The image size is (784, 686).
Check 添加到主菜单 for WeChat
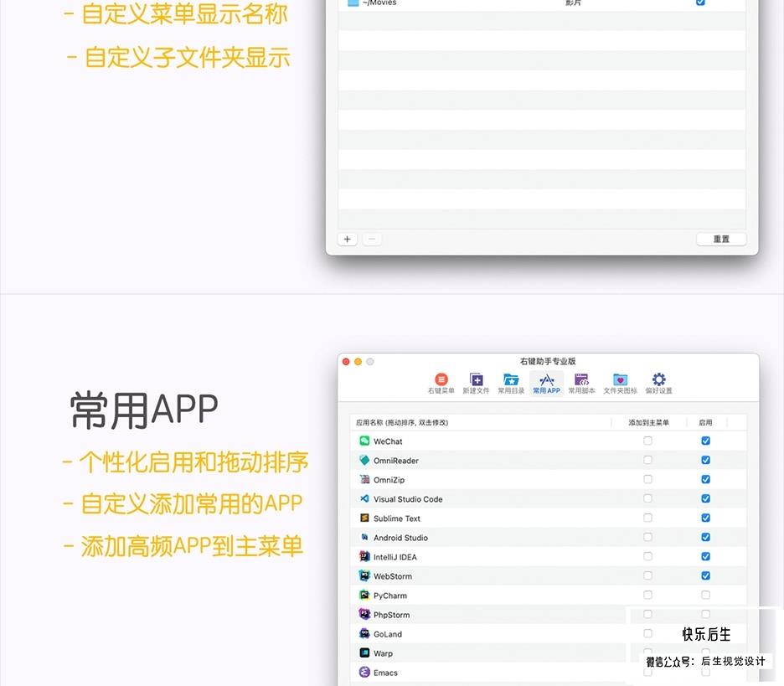tap(647, 441)
